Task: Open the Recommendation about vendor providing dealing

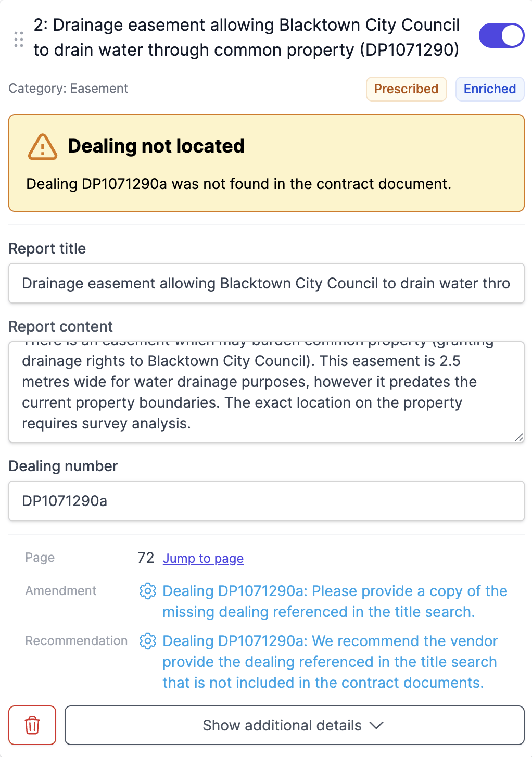Action: click(330, 662)
